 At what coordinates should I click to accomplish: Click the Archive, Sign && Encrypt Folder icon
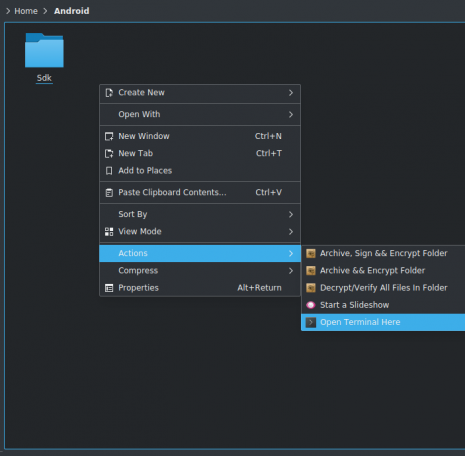[x=311, y=253]
